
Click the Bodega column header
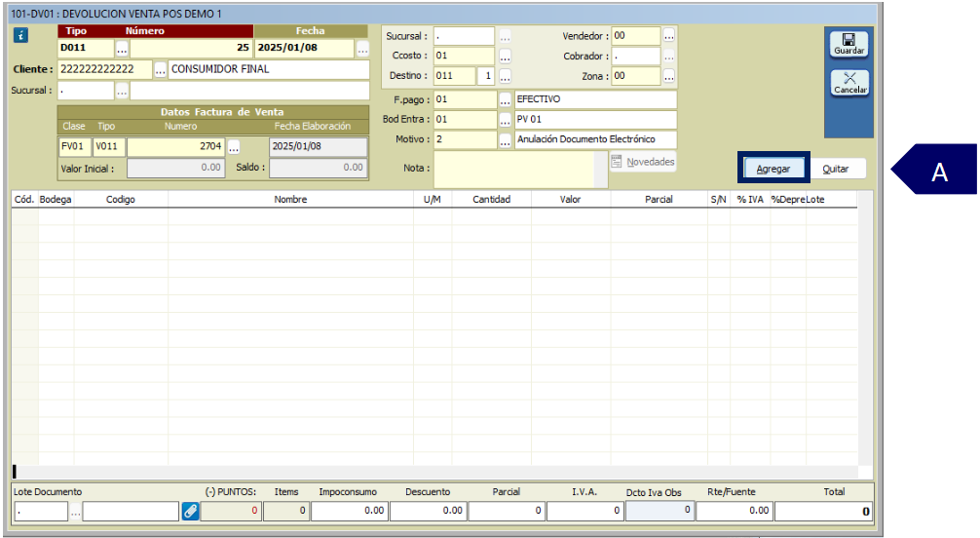[x=56, y=200]
